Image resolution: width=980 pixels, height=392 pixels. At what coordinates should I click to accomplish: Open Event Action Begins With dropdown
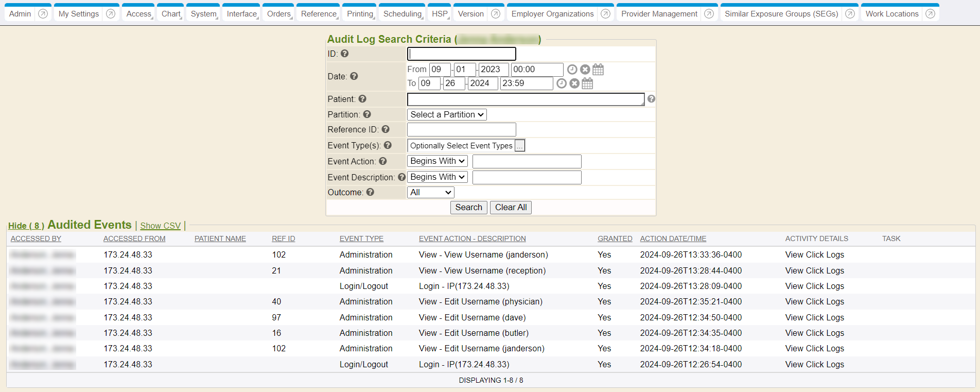(437, 161)
